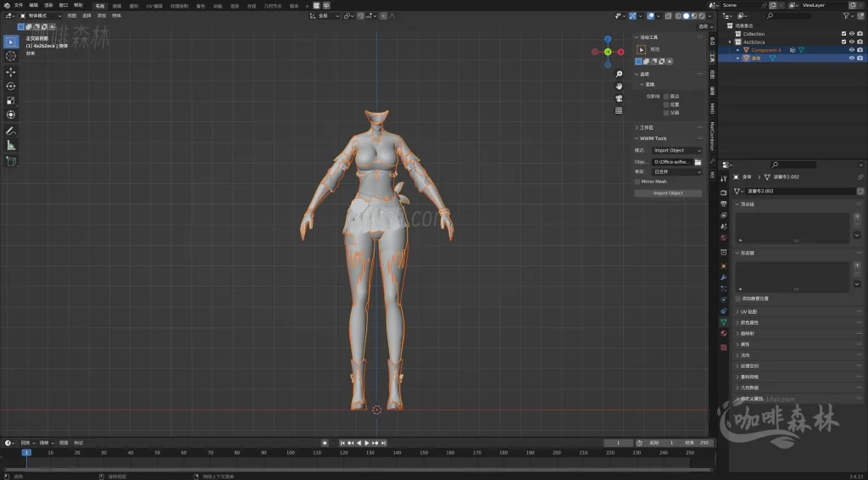Open the Tool properties tab (wrench-screwdriver icon)
This screenshot has height=480, width=868.
point(724,178)
